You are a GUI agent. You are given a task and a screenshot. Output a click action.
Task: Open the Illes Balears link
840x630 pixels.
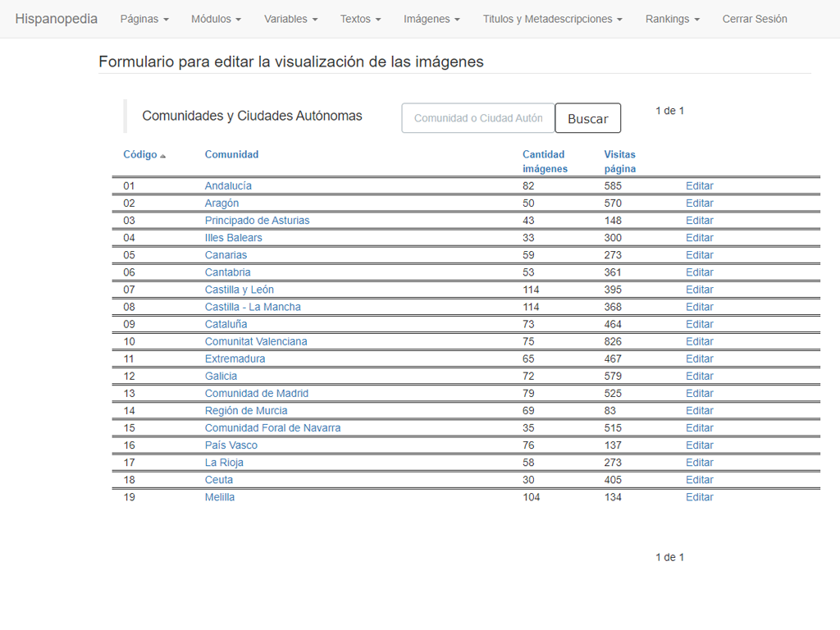[x=234, y=237]
